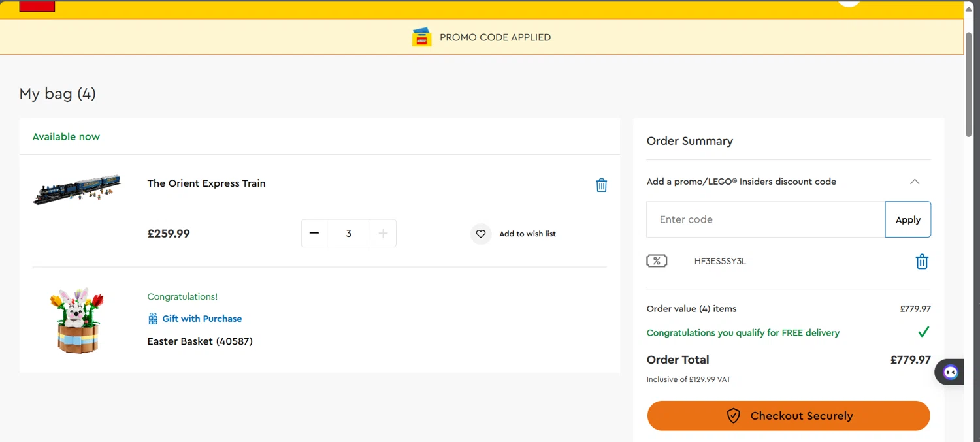Click the red LEGO logo

(37, 6)
